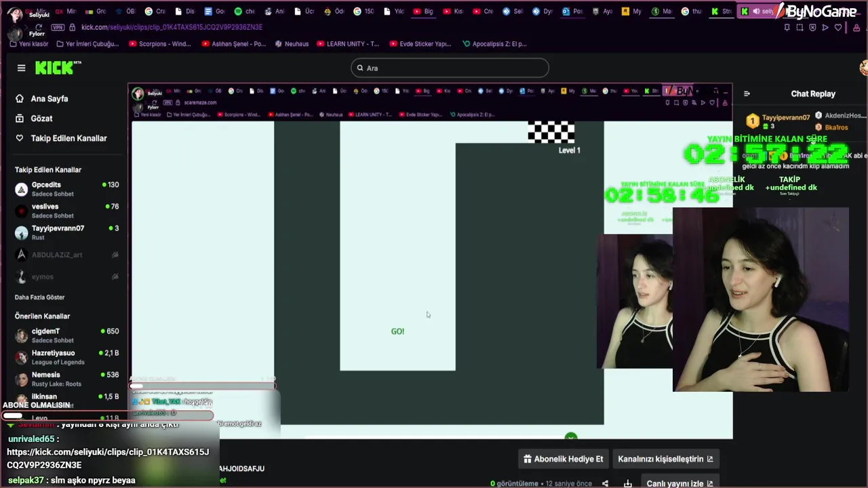Image resolution: width=868 pixels, height=488 pixels.
Task: Go to Ana Sayfa
Action: [50, 99]
